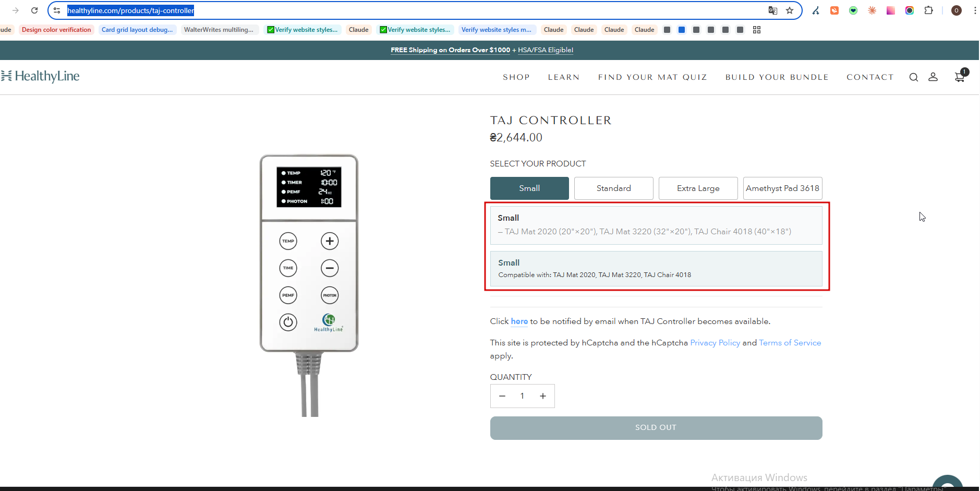The width and height of the screenshot is (980, 491).
Task: Open the green heart extension icon
Action: [853, 10]
